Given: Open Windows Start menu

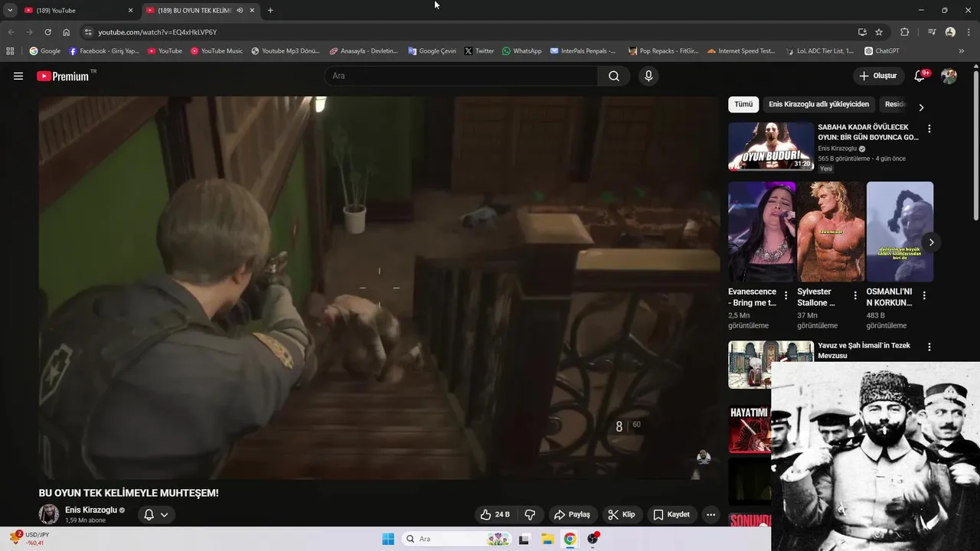Looking at the screenshot, I should click(x=388, y=539).
